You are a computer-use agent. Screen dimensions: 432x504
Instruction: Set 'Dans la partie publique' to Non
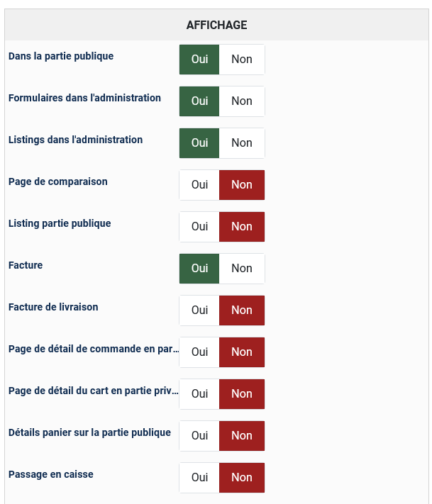(x=242, y=60)
